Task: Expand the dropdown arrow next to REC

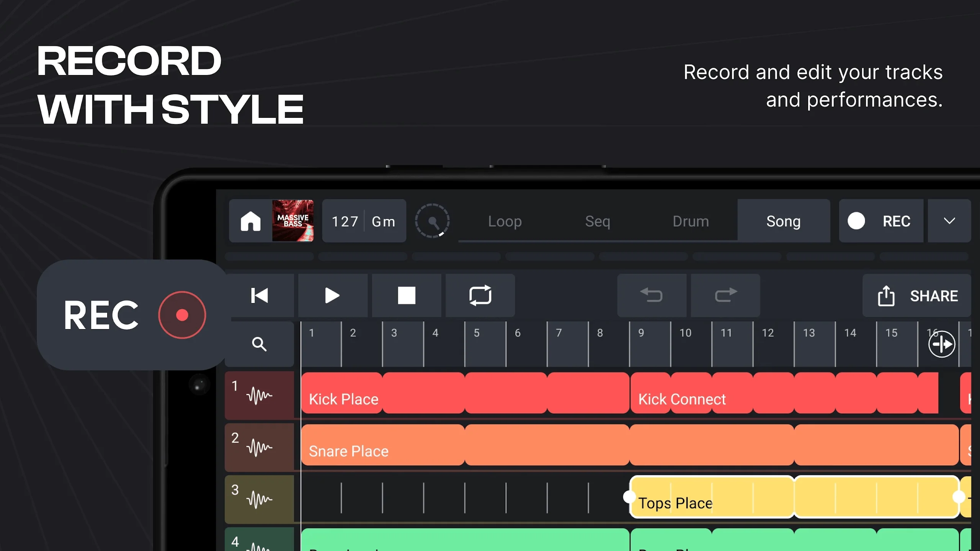Action: click(950, 221)
